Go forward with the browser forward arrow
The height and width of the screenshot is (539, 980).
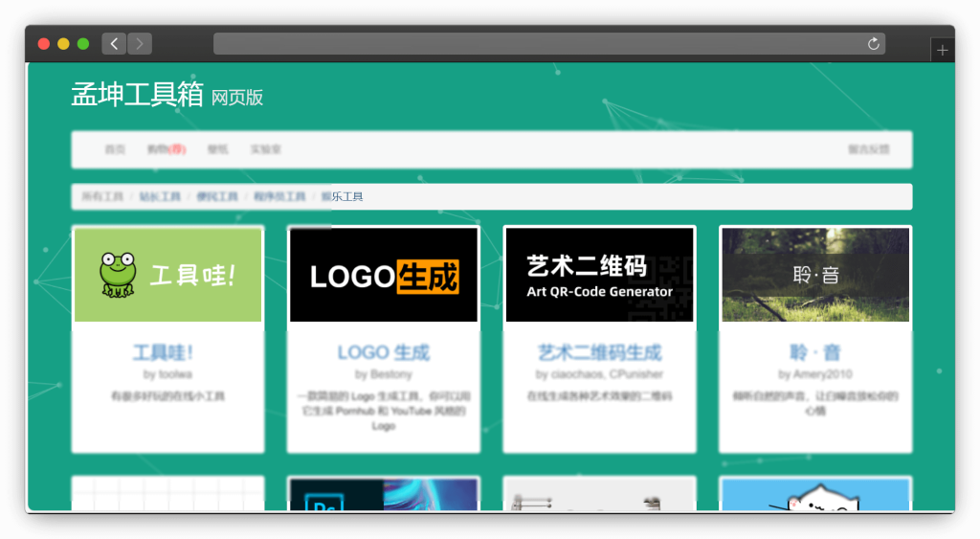[x=140, y=44]
